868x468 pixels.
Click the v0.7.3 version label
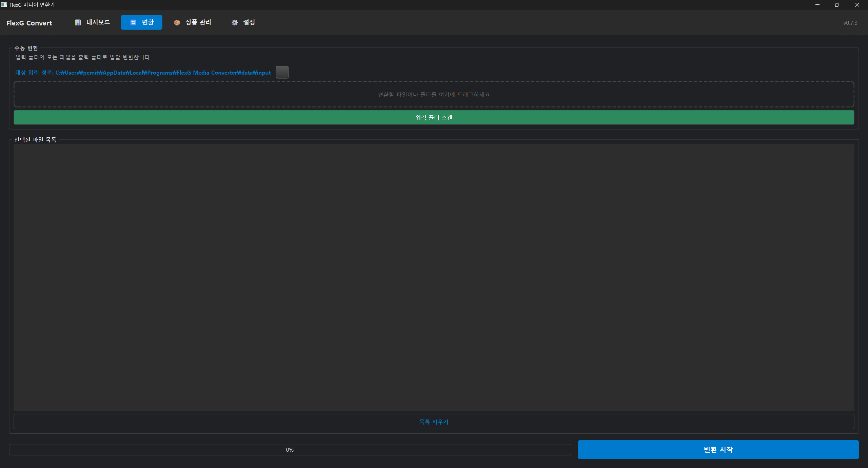850,23
